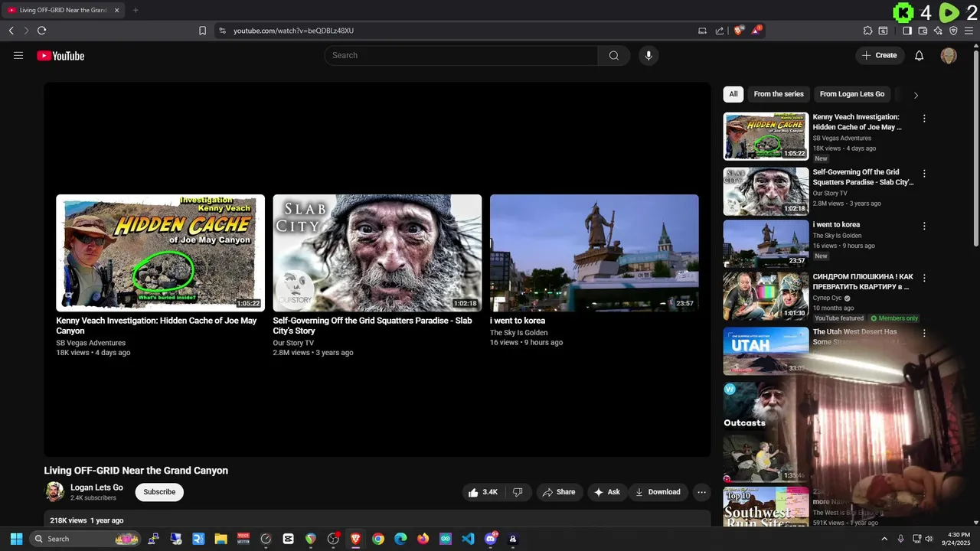Open account avatar menu

(x=949, y=55)
